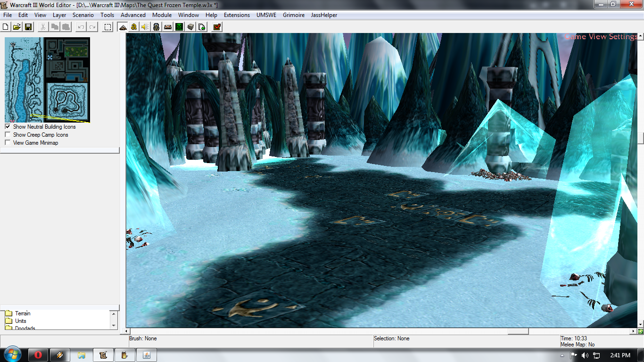Open the Windows Start button
Screen dimensions: 644x362
[12, 354]
